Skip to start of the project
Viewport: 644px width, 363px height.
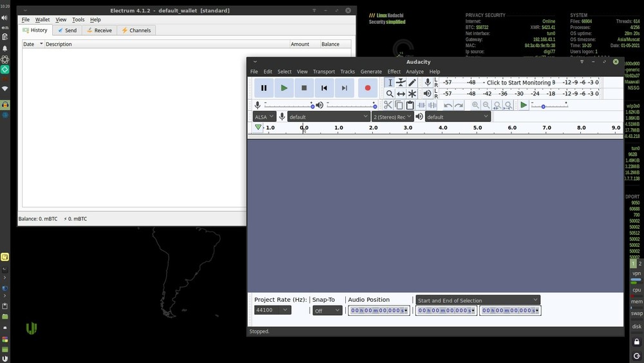pyautogui.click(x=324, y=88)
